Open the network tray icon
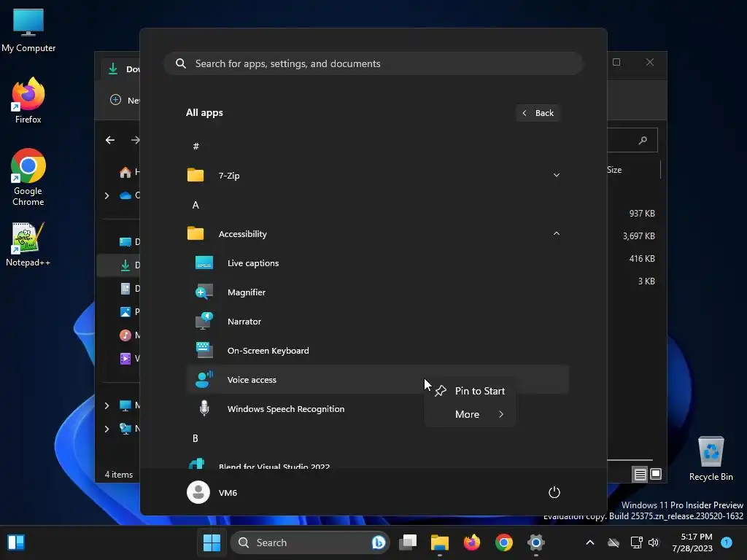Image resolution: width=747 pixels, height=560 pixels. coord(636,542)
